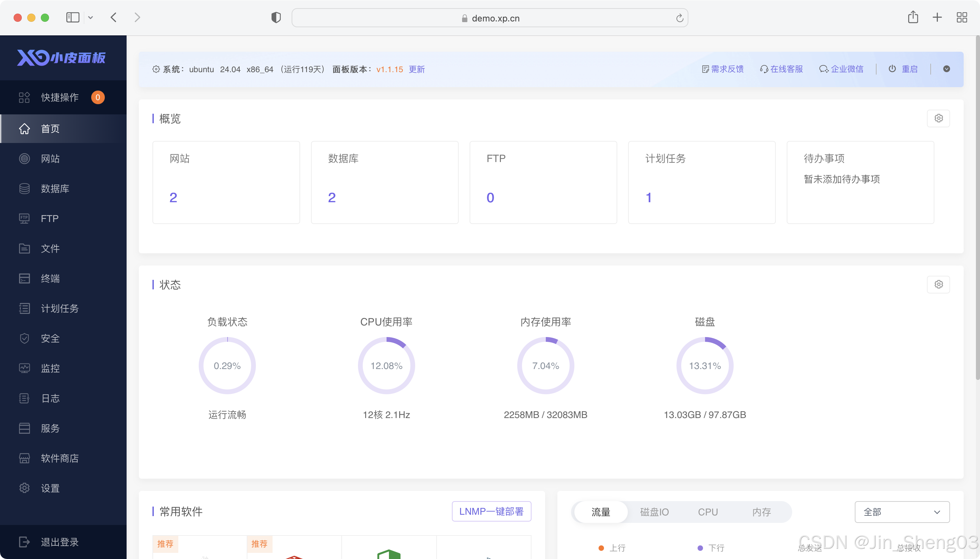Click the CPU usage circular gauge

click(386, 366)
